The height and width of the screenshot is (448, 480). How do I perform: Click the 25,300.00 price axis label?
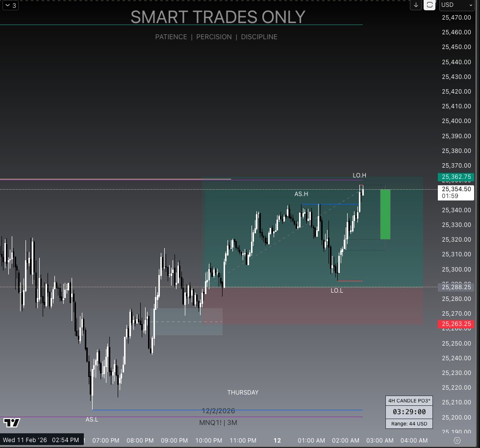coord(456,270)
